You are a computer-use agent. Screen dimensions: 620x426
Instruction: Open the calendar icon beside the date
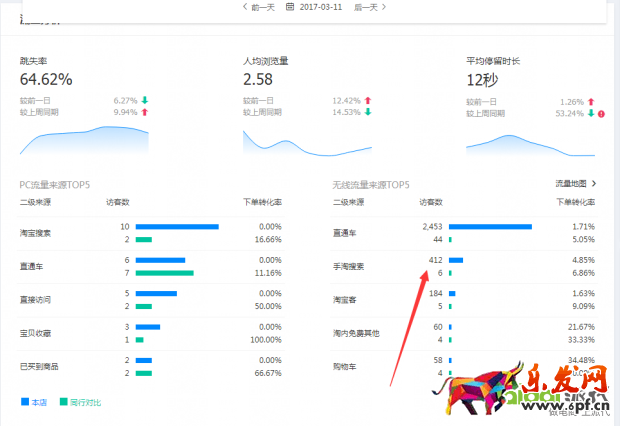(290, 7)
